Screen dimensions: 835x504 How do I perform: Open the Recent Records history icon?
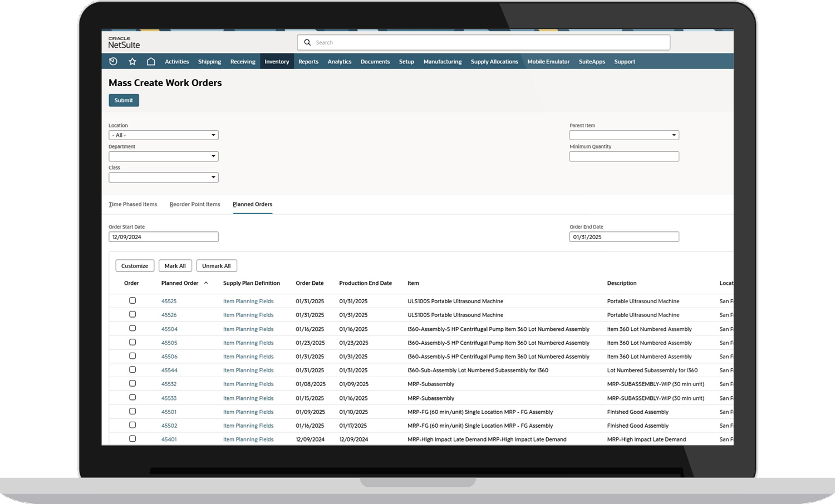[113, 61]
